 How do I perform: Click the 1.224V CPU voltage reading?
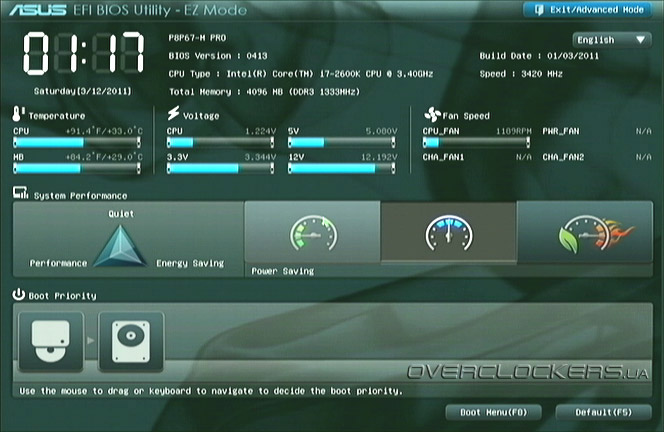point(260,131)
